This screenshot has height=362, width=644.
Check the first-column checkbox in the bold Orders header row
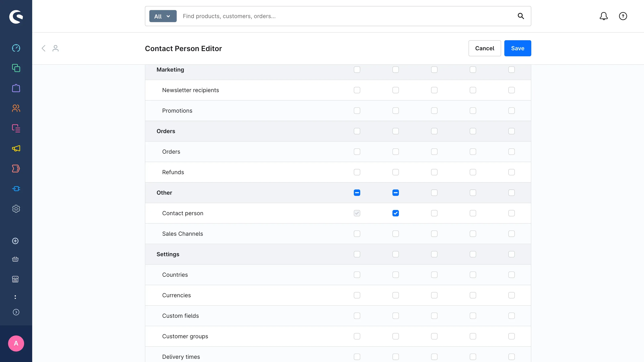357,131
